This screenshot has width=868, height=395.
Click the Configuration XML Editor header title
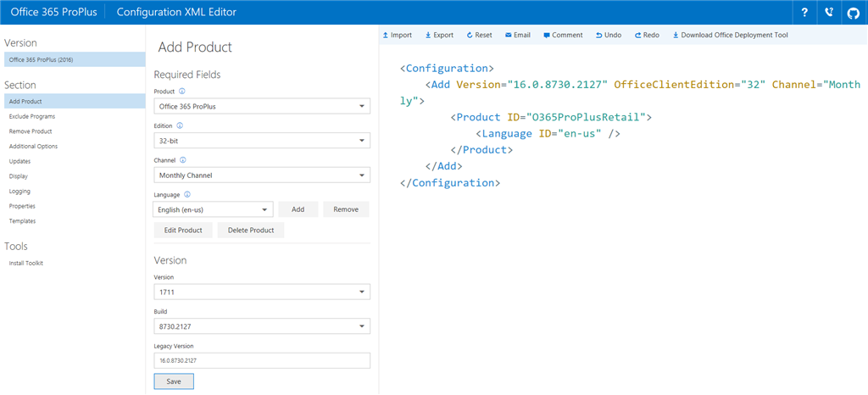(176, 12)
